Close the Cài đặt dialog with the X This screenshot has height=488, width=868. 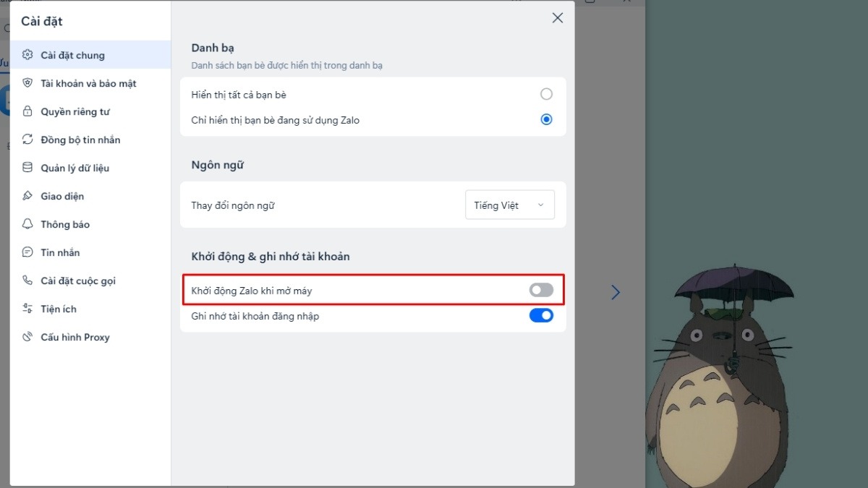pos(558,18)
